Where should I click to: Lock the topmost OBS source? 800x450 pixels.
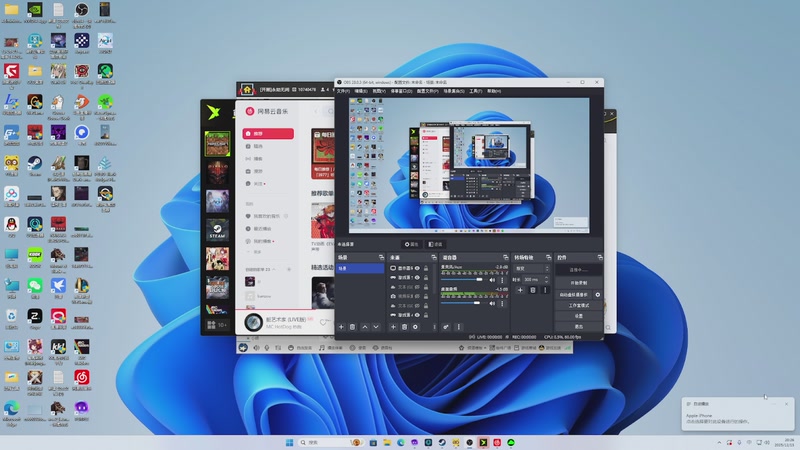click(x=426, y=268)
